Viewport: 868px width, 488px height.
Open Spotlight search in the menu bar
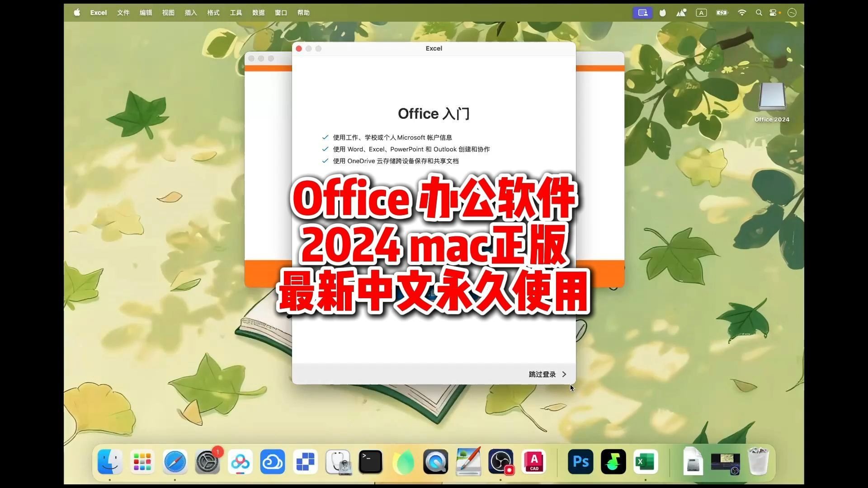click(759, 13)
